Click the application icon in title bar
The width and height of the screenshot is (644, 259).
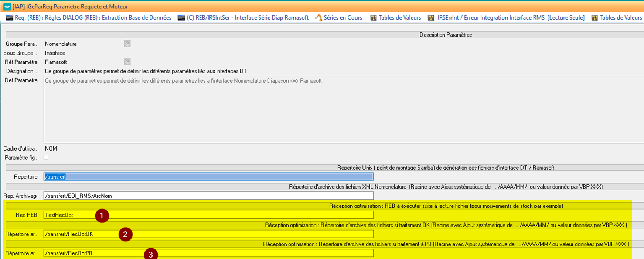7,6
